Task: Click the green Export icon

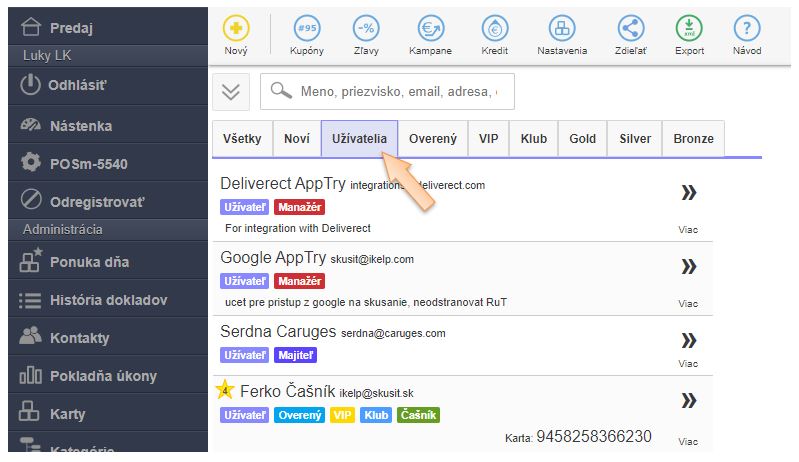Action: 689,30
